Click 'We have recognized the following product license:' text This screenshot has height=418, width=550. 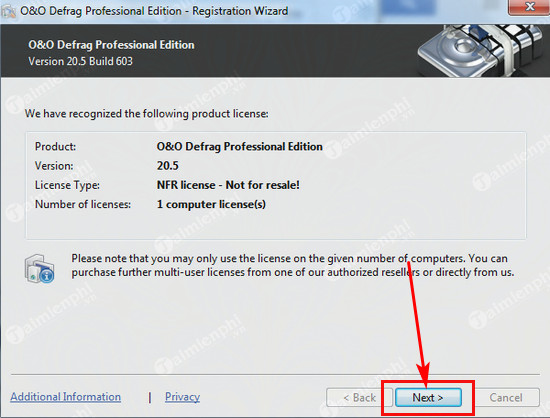tap(147, 114)
